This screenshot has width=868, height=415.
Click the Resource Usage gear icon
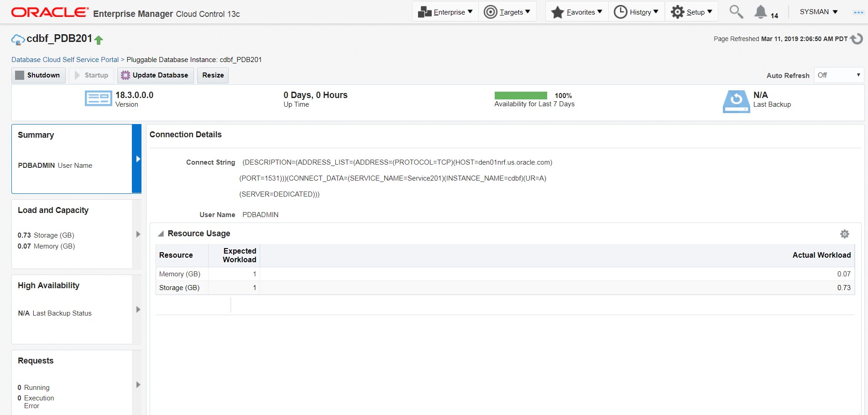[x=845, y=234]
